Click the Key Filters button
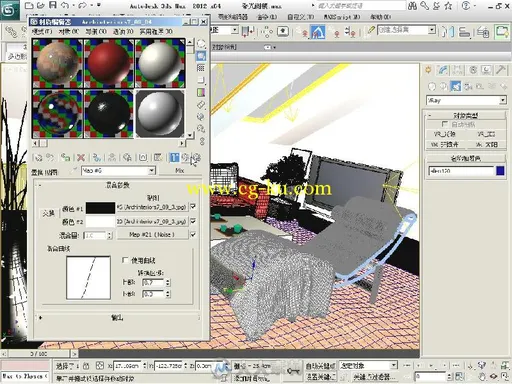Screen dimensions: 512x384 [373, 377]
